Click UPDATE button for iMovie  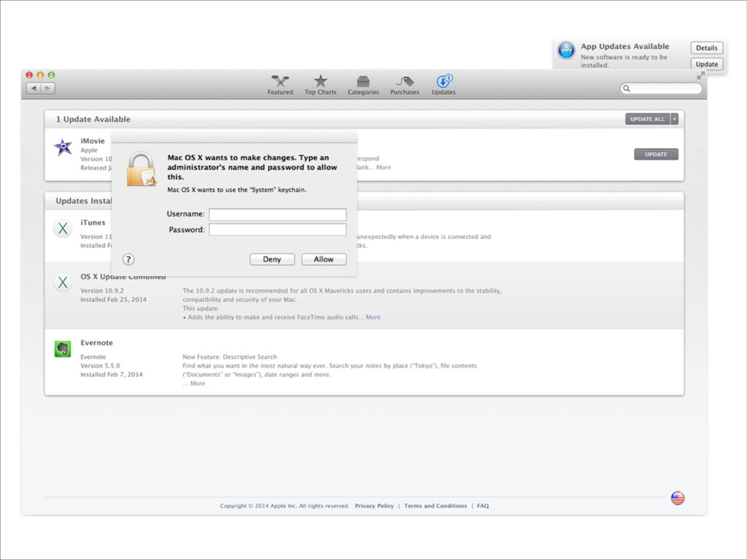(x=656, y=155)
